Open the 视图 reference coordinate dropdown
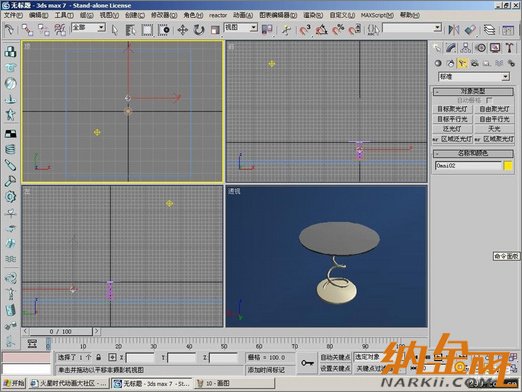522x392 pixels. click(241, 27)
